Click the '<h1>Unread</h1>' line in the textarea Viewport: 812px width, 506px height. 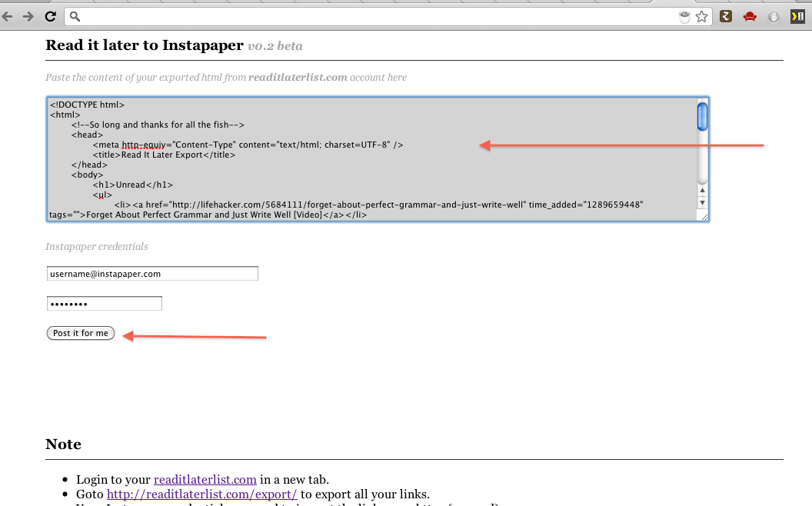click(133, 185)
